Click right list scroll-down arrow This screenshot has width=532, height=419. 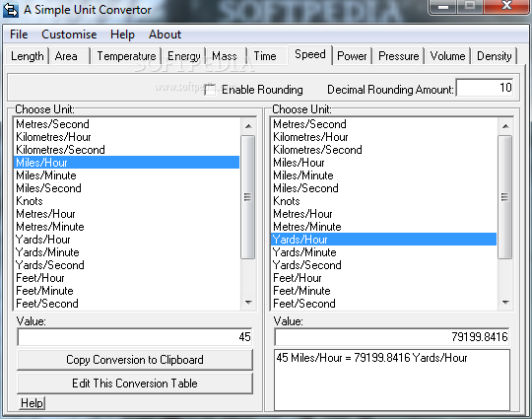(x=505, y=303)
